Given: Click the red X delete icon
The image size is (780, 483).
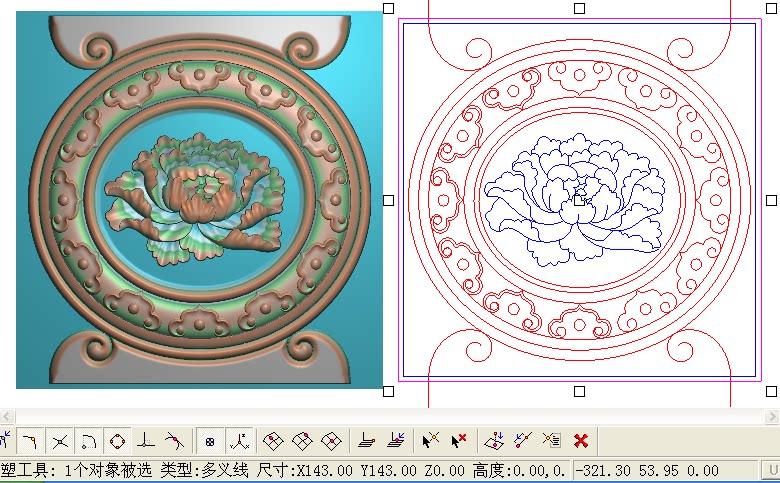Looking at the screenshot, I should point(581,441).
